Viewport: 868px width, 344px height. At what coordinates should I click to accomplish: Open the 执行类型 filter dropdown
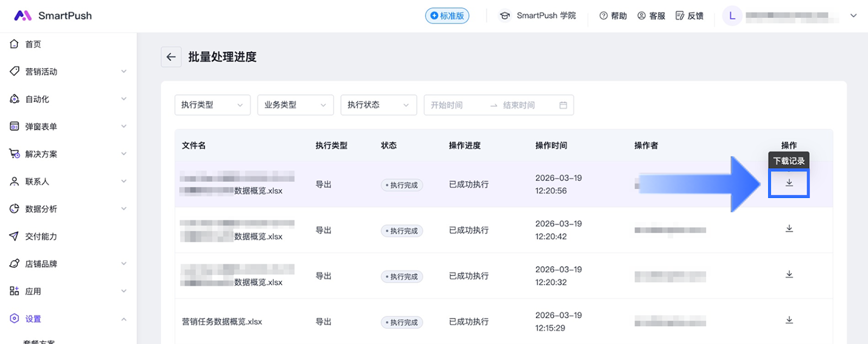pos(212,105)
